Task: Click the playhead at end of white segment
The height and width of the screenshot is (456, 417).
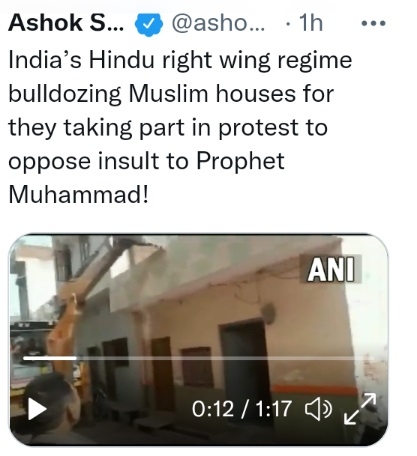Action: (x=76, y=358)
